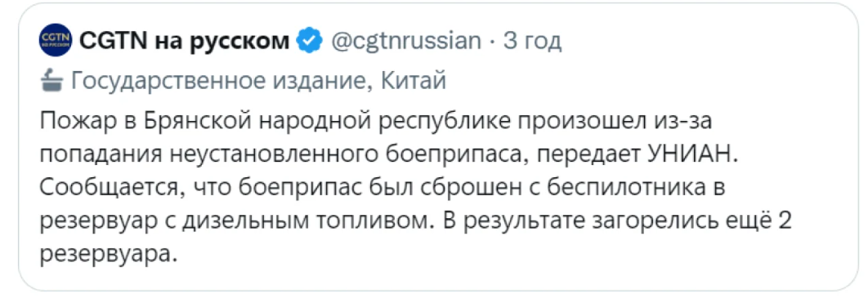Click the CGTN profile avatar
The width and height of the screenshot is (868, 299).
[x=56, y=40]
